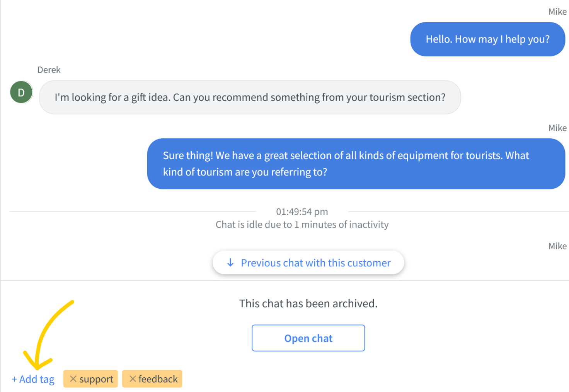
Task: Click Derek's gift idea message bubble
Action: coord(250,97)
